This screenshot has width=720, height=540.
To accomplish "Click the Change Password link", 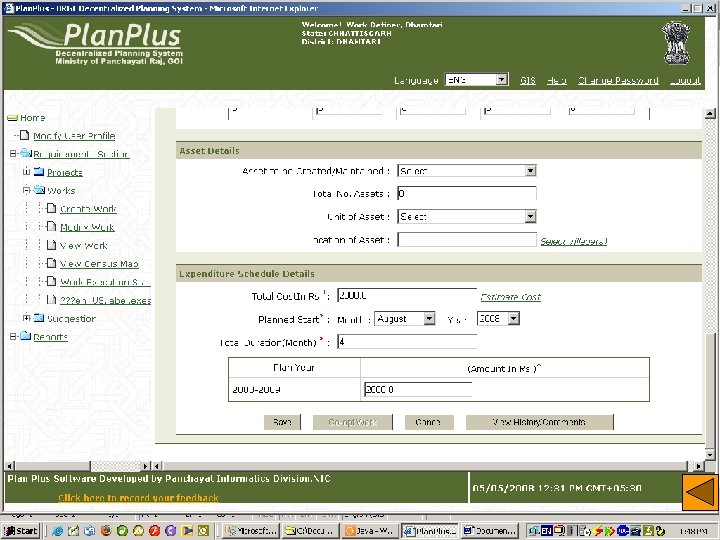I will [618, 80].
